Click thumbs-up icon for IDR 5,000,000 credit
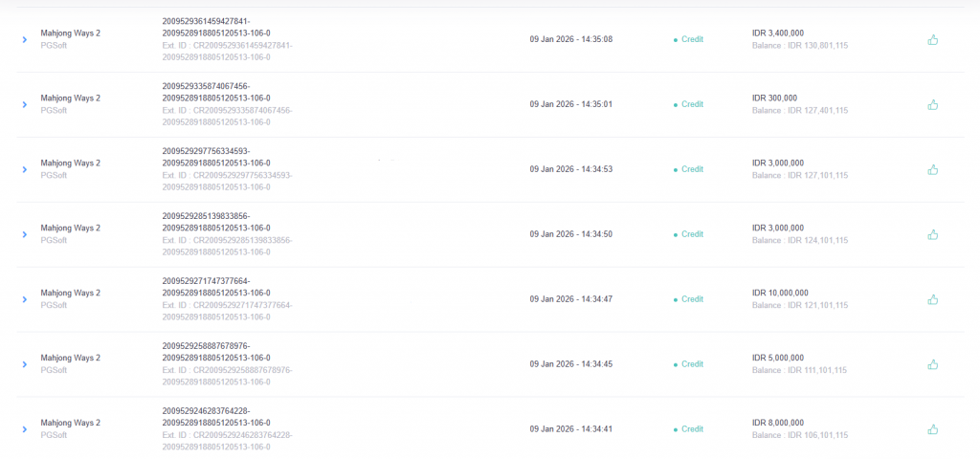 932,364
